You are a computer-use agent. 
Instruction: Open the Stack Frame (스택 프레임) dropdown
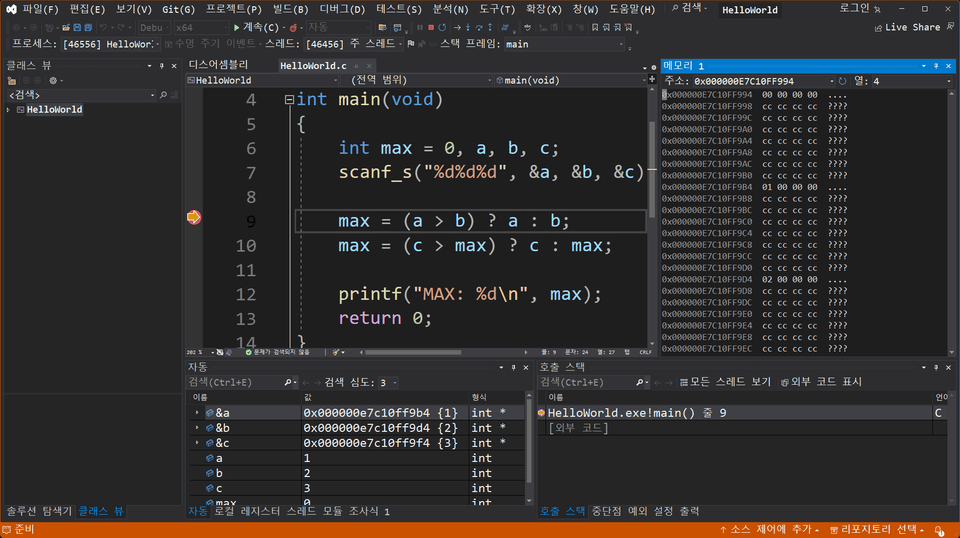tap(565, 44)
